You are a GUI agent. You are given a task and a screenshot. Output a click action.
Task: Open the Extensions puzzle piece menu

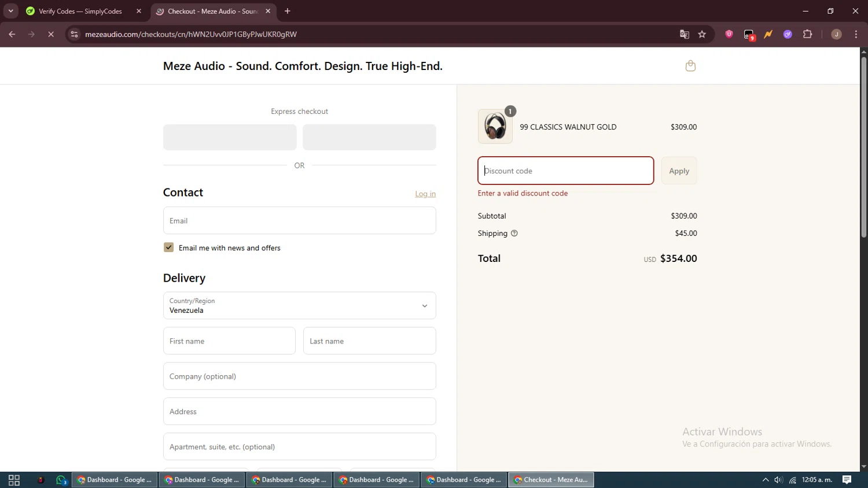click(808, 35)
